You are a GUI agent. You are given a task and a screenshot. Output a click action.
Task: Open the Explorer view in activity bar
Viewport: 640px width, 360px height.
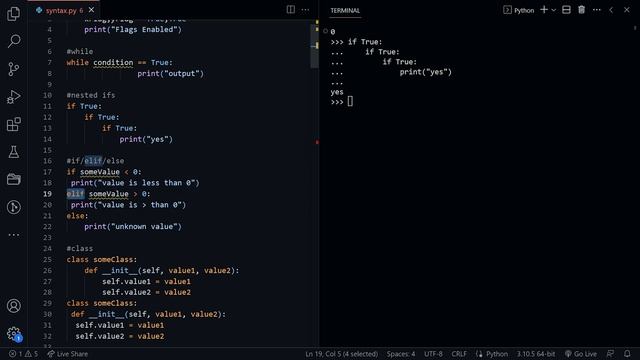(13, 14)
